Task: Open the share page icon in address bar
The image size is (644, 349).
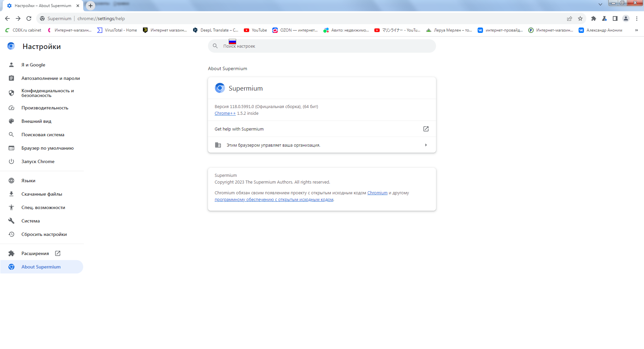Action: point(570,18)
